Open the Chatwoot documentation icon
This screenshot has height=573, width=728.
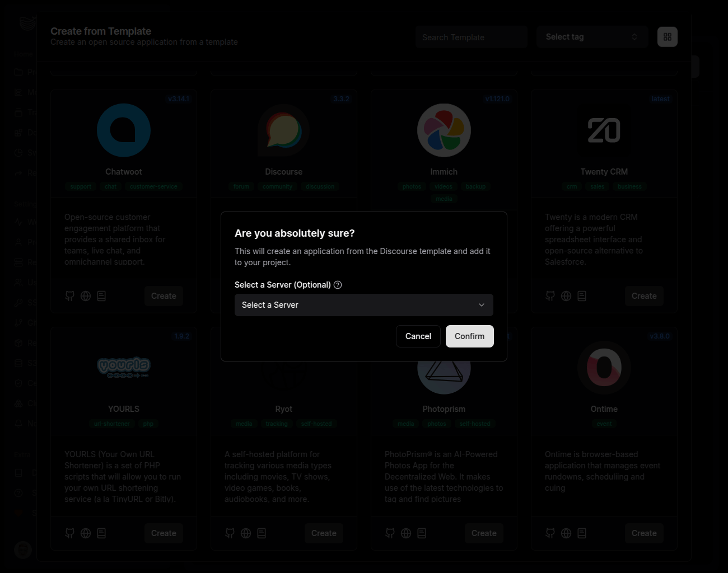pos(101,296)
